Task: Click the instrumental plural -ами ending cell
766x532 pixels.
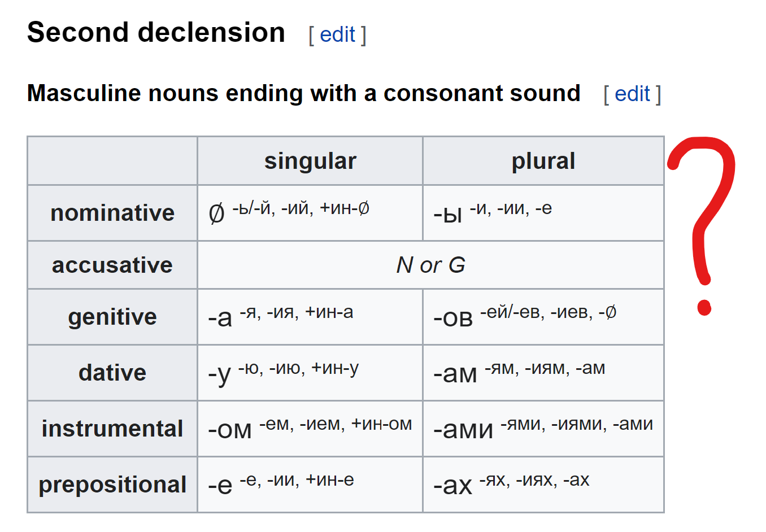Action: [543, 429]
